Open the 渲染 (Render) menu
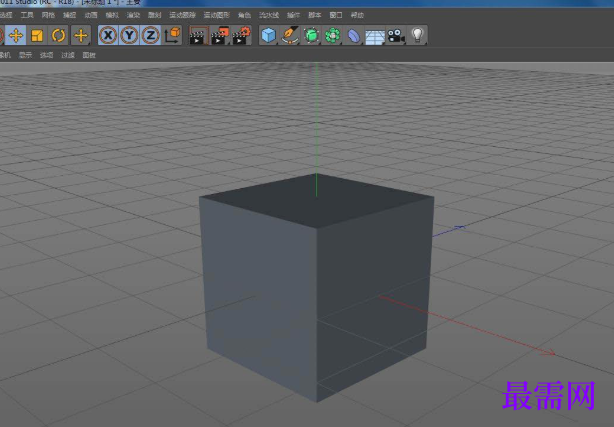 tap(134, 15)
